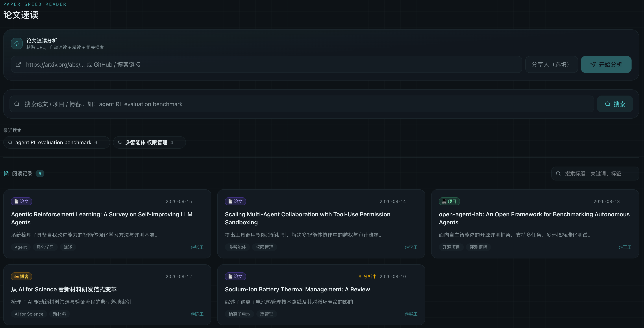
Task: Click the count badge 5 beside 阅读记录
Action: (x=40, y=174)
